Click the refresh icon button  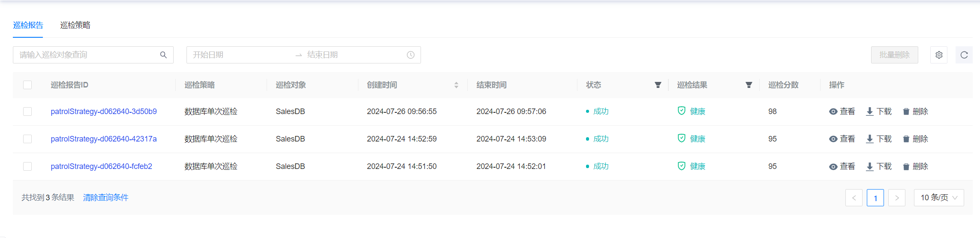coord(964,55)
